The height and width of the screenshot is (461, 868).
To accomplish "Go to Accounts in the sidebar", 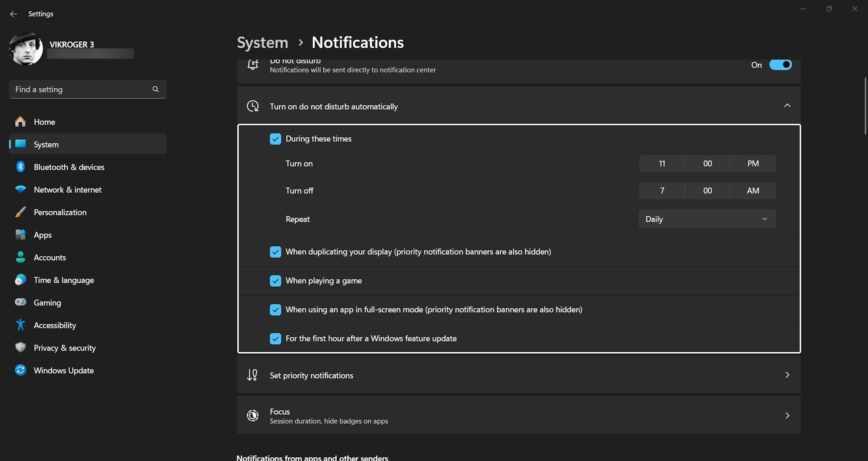I will 50,257.
